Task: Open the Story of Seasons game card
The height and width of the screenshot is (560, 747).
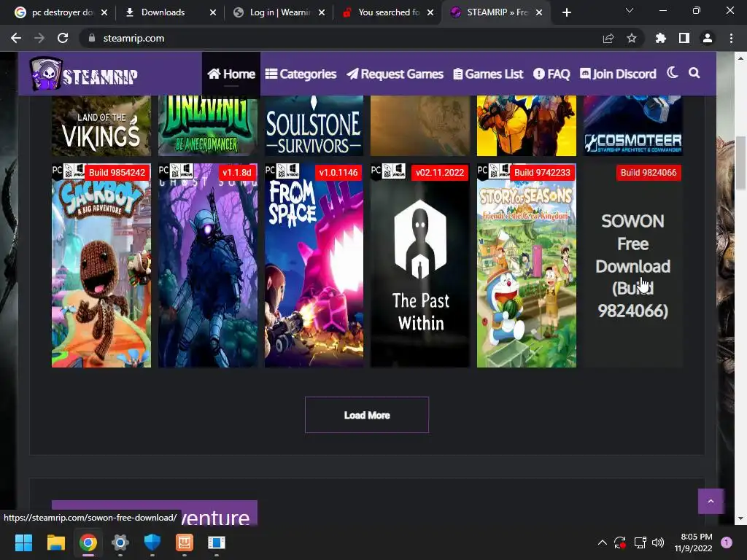Action: [x=527, y=265]
